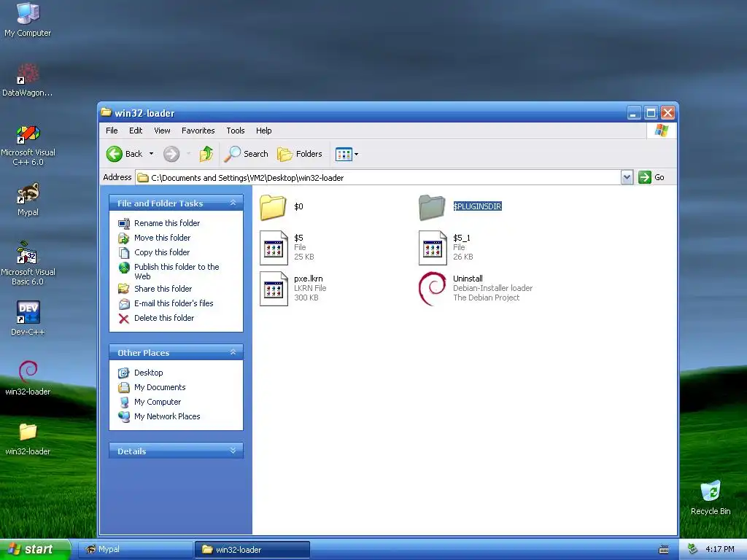This screenshot has height=560, width=747.
Task: Select the $5_1 file icon
Action: pos(433,248)
